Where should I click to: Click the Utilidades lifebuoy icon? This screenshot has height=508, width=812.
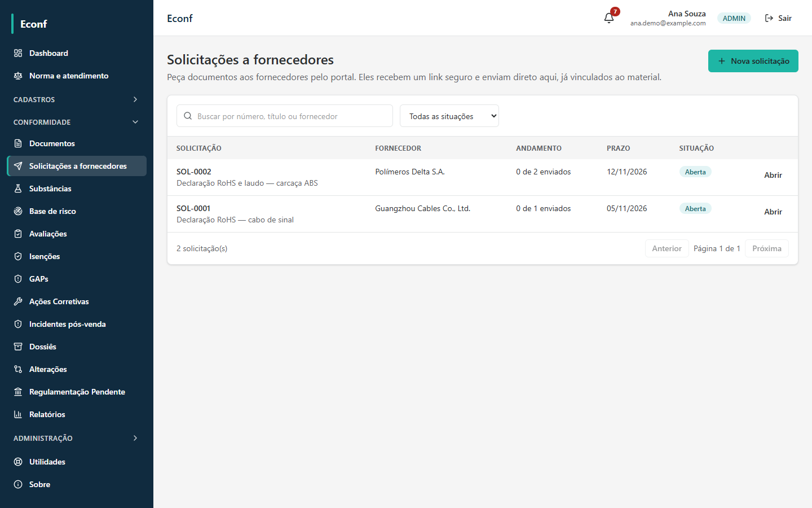pyautogui.click(x=18, y=462)
